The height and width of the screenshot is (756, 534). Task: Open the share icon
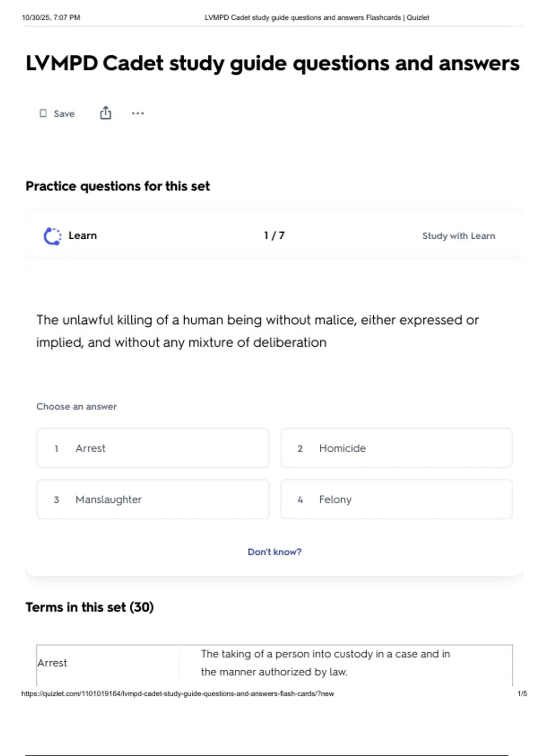coord(105,113)
